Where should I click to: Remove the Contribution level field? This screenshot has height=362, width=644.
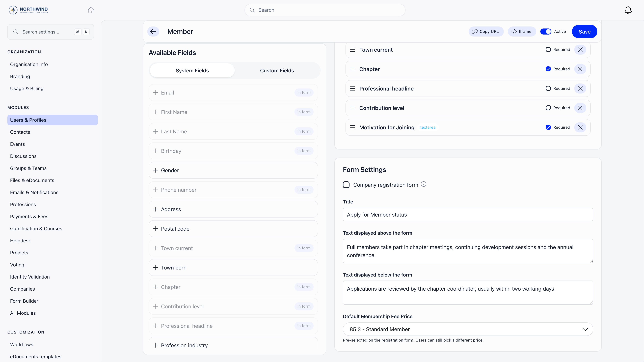coord(580,108)
